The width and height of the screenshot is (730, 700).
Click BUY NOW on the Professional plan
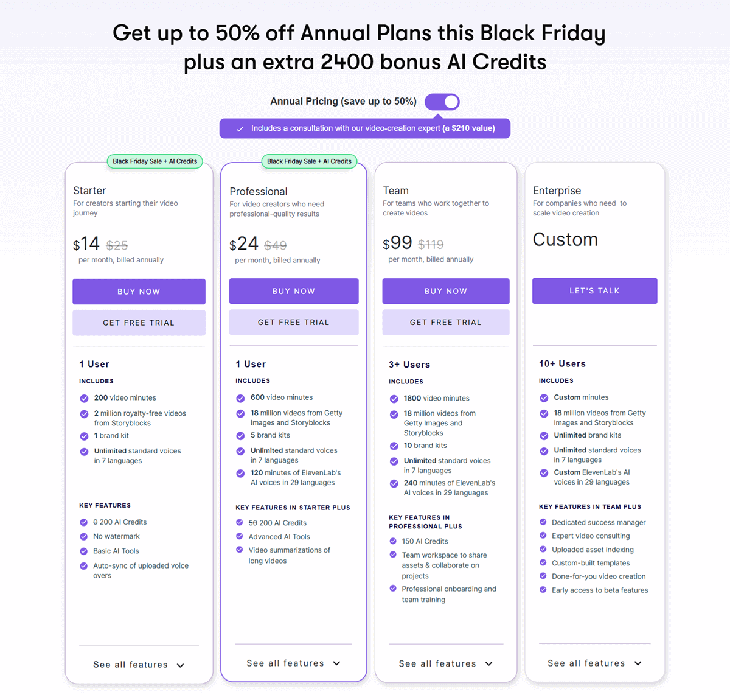[x=293, y=291]
